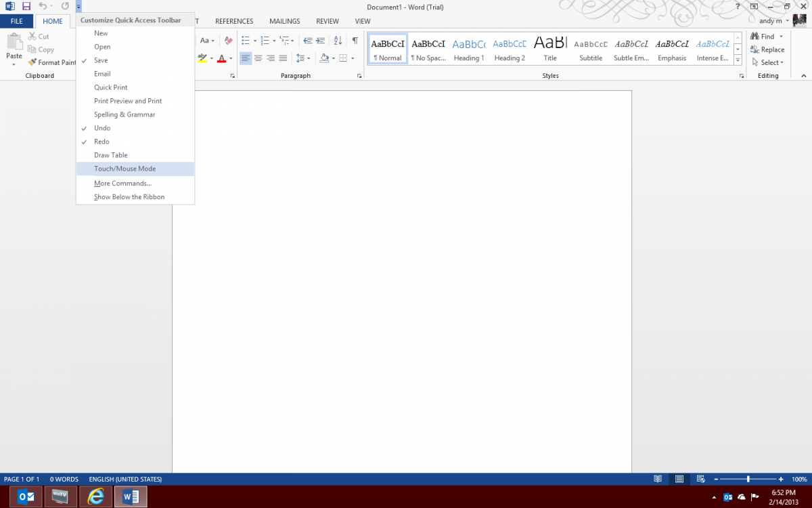Open the Find dropdown arrow

pos(781,37)
